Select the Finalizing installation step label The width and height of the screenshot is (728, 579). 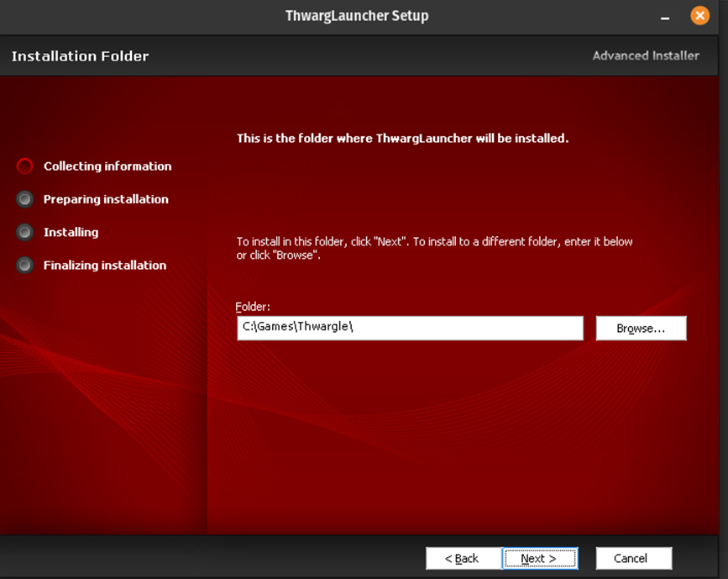point(105,265)
